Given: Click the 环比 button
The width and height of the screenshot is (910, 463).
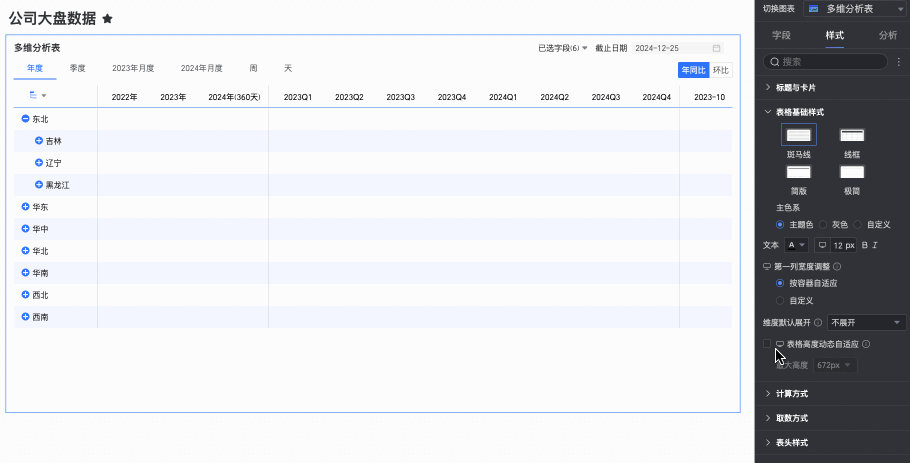Looking at the screenshot, I should [721, 70].
